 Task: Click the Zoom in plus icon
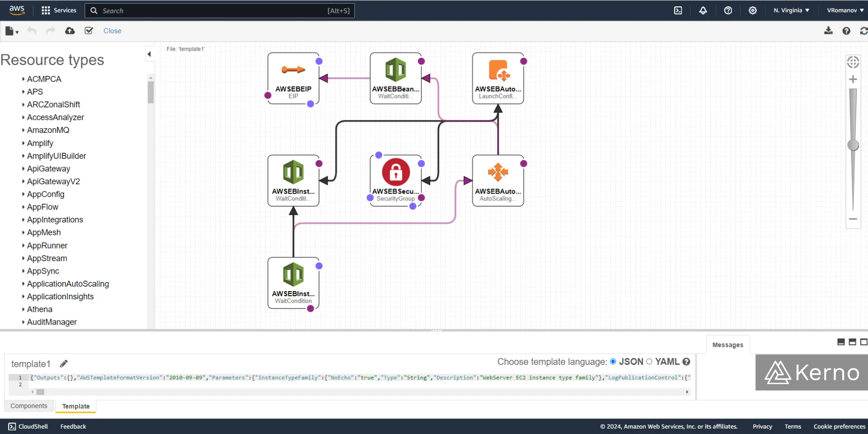pyautogui.click(x=853, y=80)
